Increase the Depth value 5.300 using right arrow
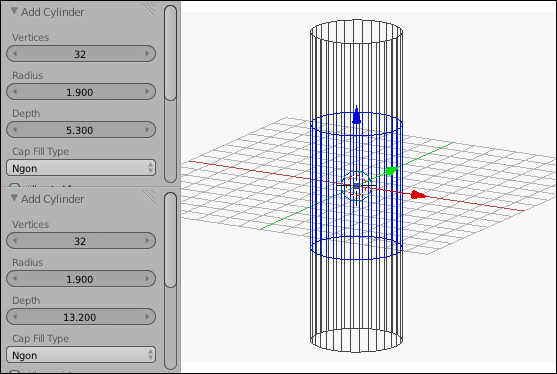 [147, 130]
